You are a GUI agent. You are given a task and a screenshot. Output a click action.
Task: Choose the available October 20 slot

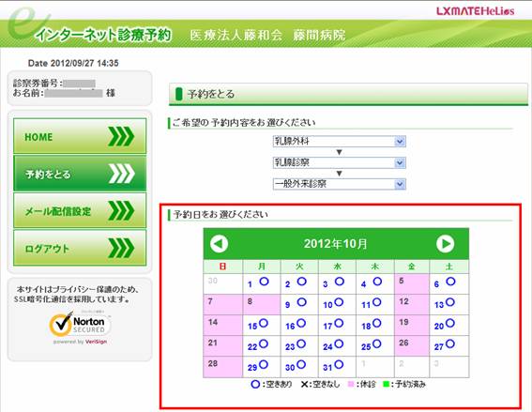[x=449, y=323]
